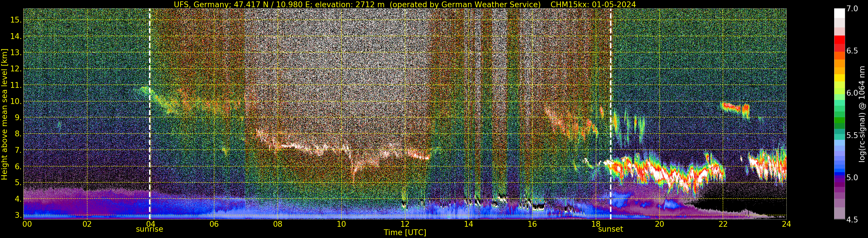
Task: Click the '6.' height tick label
Action: (x=18, y=167)
